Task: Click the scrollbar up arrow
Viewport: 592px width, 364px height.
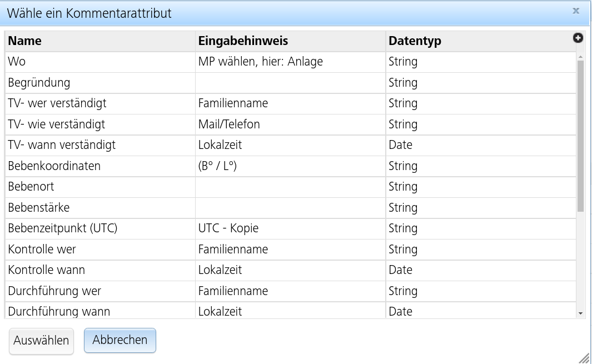Action: pos(580,56)
